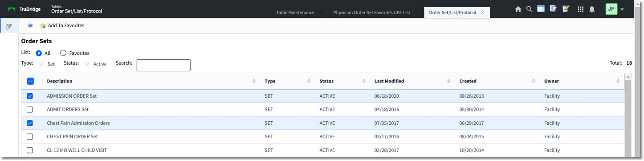The image size is (644, 161).
Task: Click the Add To Favorites star icon
Action: (x=43, y=25)
